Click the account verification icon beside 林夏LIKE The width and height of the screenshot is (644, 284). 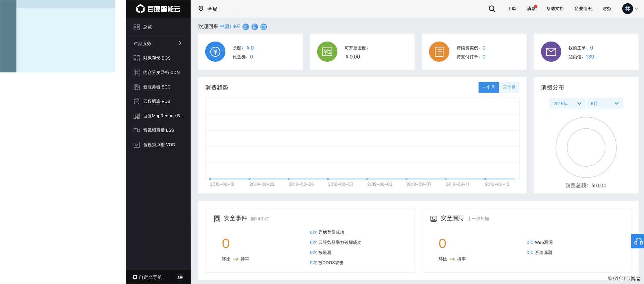tap(246, 27)
